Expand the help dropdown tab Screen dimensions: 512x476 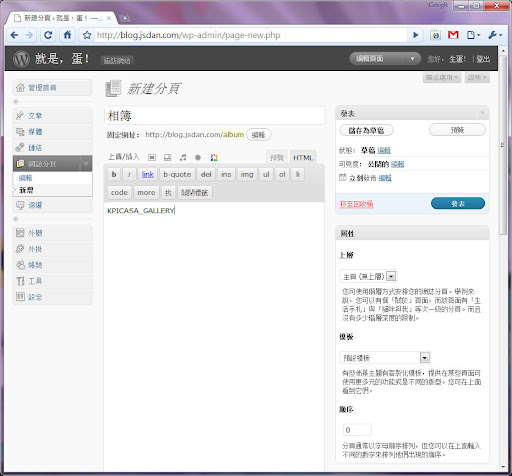(477, 78)
